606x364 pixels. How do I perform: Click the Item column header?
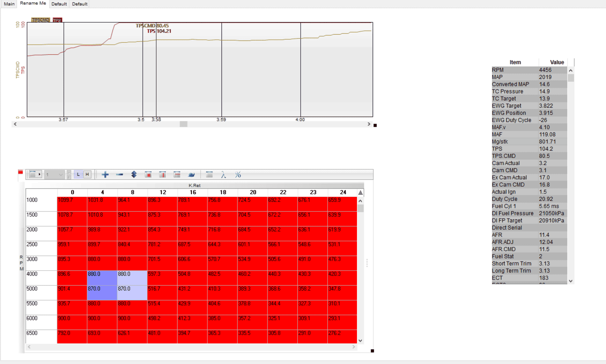click(x=515, y=62)
